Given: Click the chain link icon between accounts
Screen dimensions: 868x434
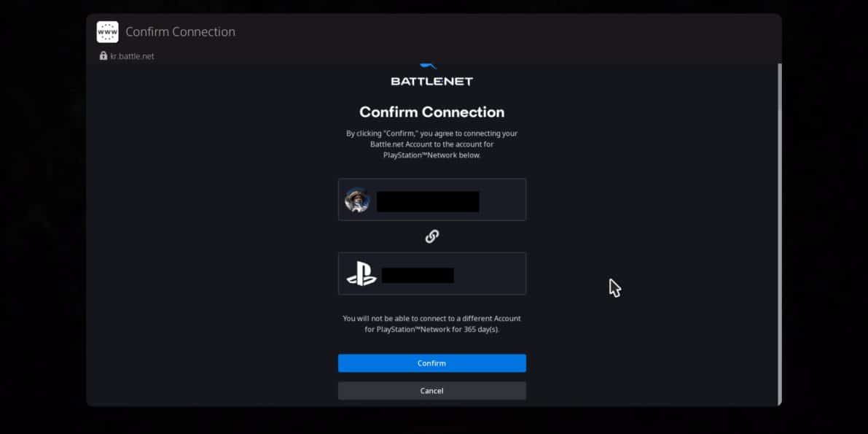Looking at the screenshot, I should 431,236.
